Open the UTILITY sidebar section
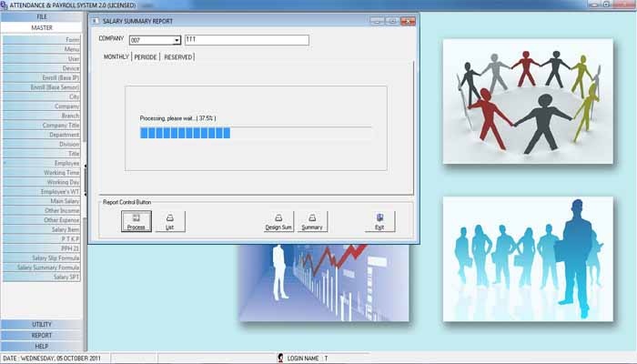 point(42,324)
